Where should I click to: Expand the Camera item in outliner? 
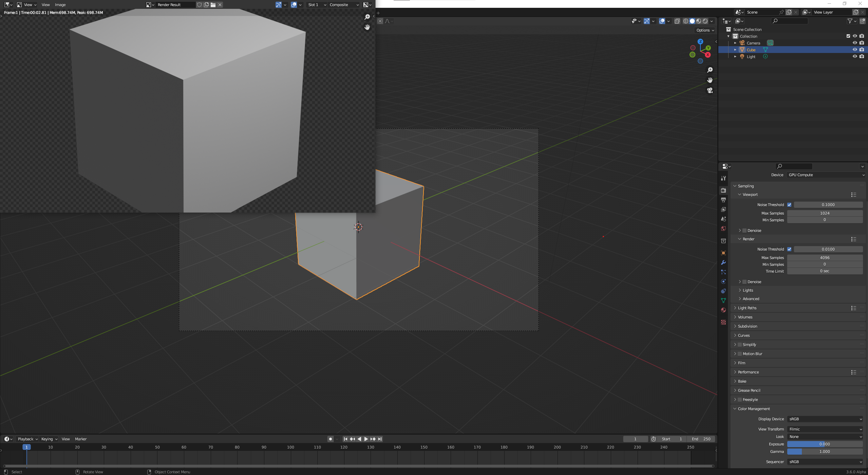[x=735, y=43]
